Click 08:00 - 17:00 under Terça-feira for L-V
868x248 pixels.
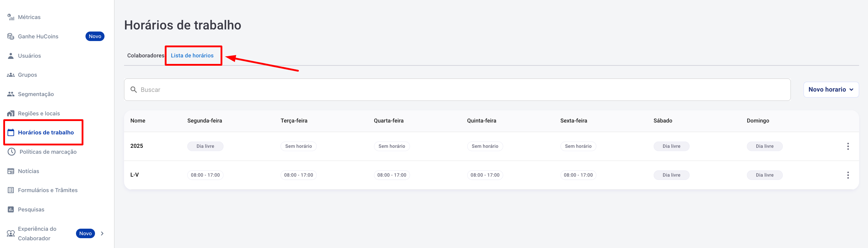tap(299, 175)
